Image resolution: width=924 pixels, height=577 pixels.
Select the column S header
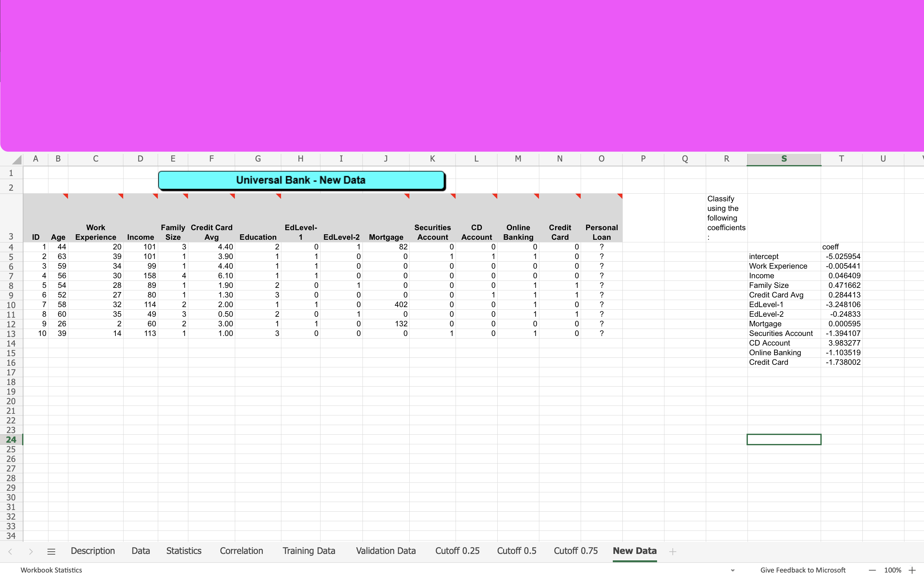[x=783, y=159]
